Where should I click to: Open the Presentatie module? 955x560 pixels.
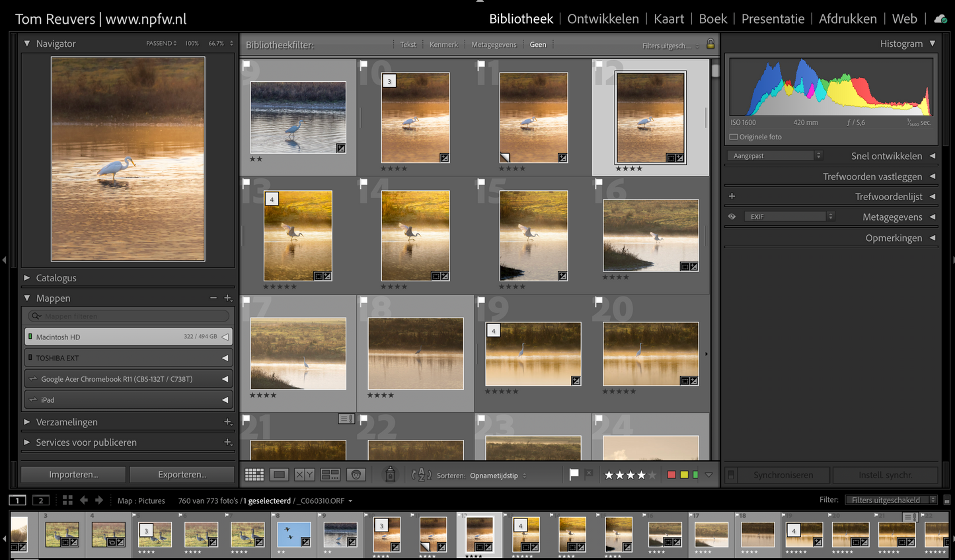click(x=773, y=19)
